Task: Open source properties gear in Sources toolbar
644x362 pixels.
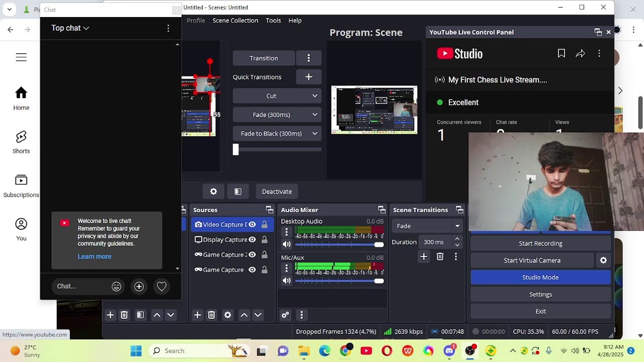Action: [228, 315]
